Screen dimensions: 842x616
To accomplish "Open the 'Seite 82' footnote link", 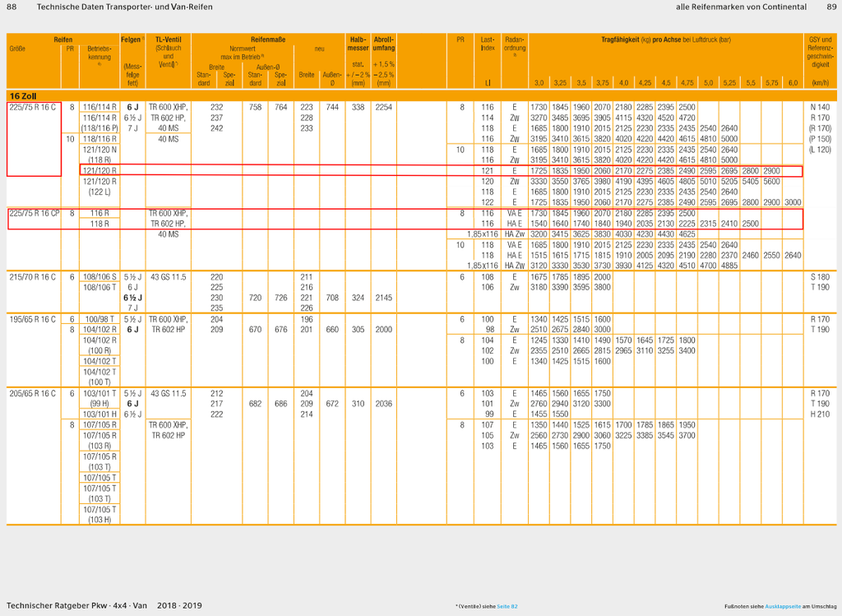I will [x=507, y=606].
